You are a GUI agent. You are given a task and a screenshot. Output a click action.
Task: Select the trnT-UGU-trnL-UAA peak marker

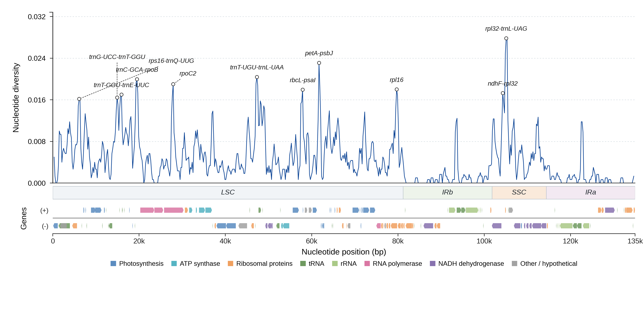[x=257, y=77]
